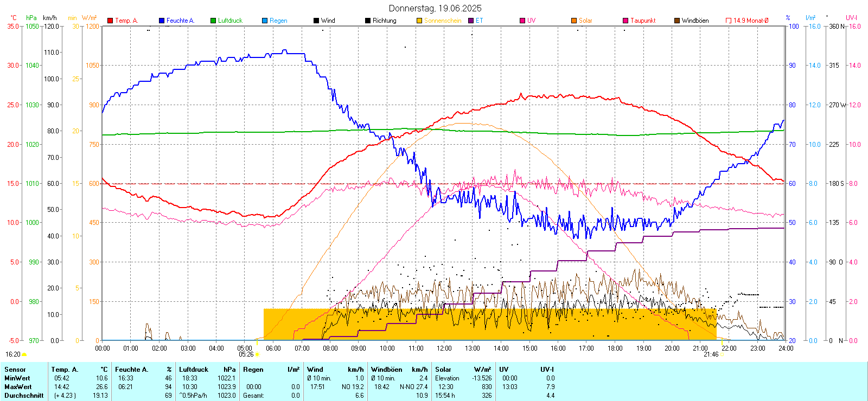The image size is (868, 401).
Task: Click the Richtung legend label
Action: tap(384, 21)
